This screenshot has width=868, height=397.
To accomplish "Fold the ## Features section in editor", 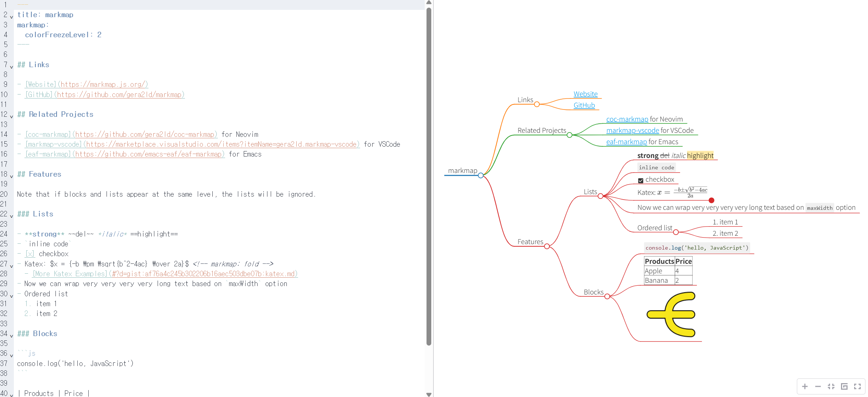I will point(12,176).
